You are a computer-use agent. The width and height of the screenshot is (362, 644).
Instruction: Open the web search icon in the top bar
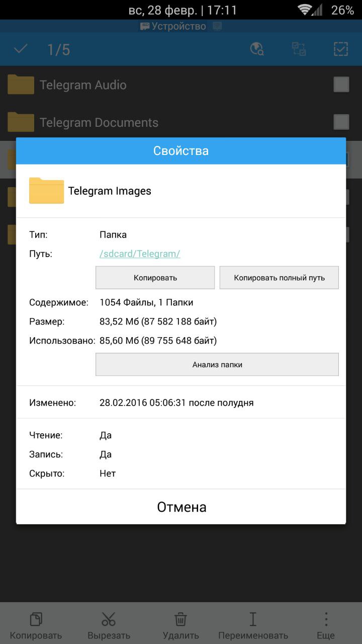(x=257, y=49)
